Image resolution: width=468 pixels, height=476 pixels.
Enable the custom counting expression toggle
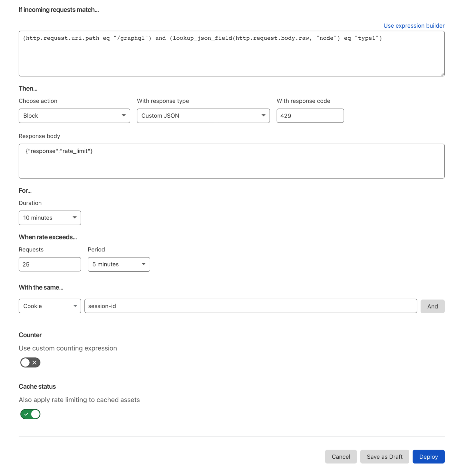[x=30, y=362]
